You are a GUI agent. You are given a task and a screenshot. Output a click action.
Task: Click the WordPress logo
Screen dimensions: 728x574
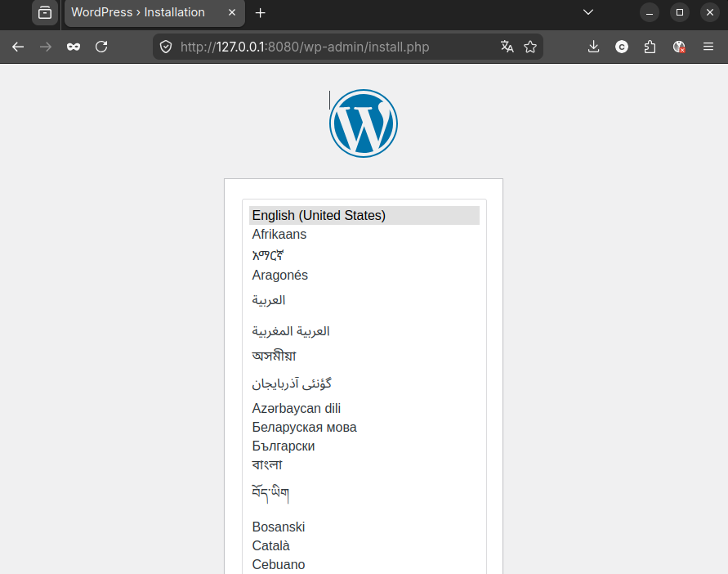(364, 123)
